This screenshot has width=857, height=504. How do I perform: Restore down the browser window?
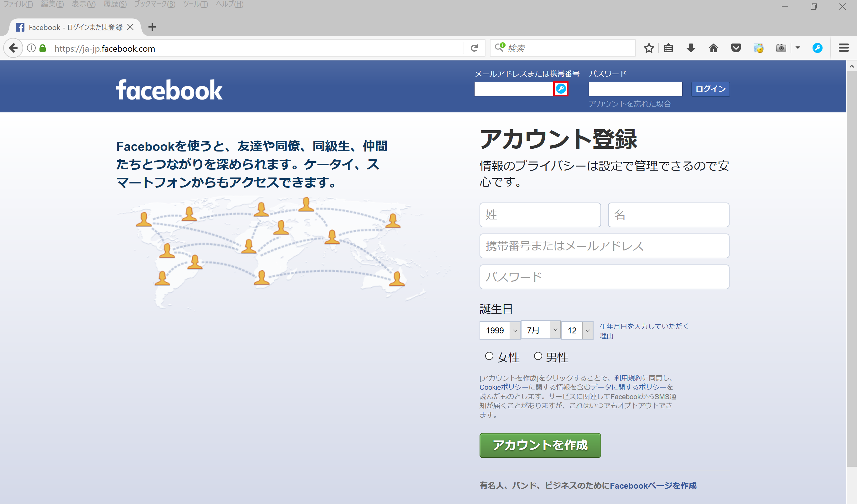pos(813,7)
